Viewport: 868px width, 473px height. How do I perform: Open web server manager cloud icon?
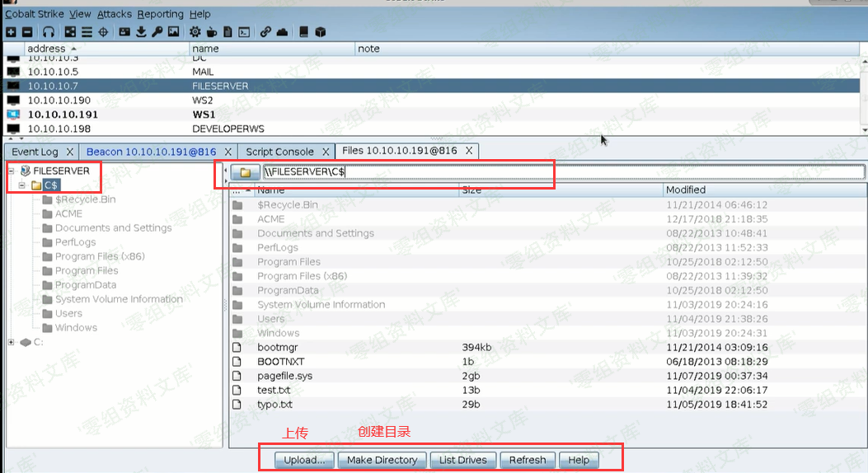(282, 32)
